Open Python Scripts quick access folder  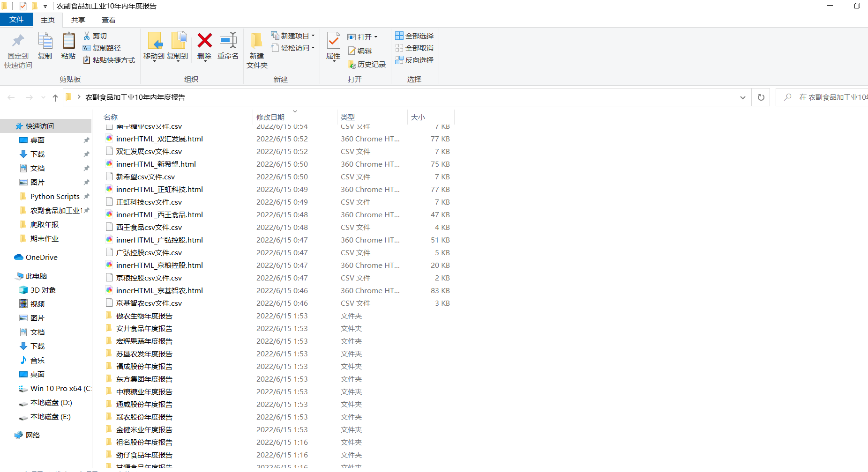point(50,196)
